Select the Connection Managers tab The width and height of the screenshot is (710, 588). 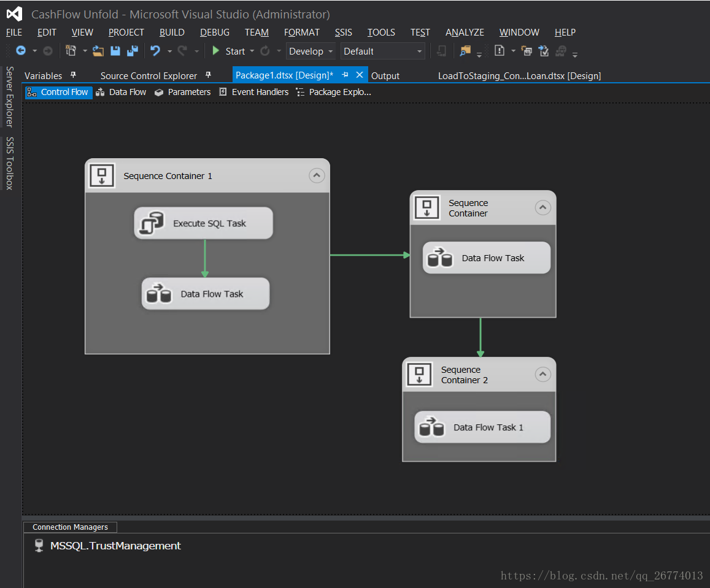click(x=70, y=527)
